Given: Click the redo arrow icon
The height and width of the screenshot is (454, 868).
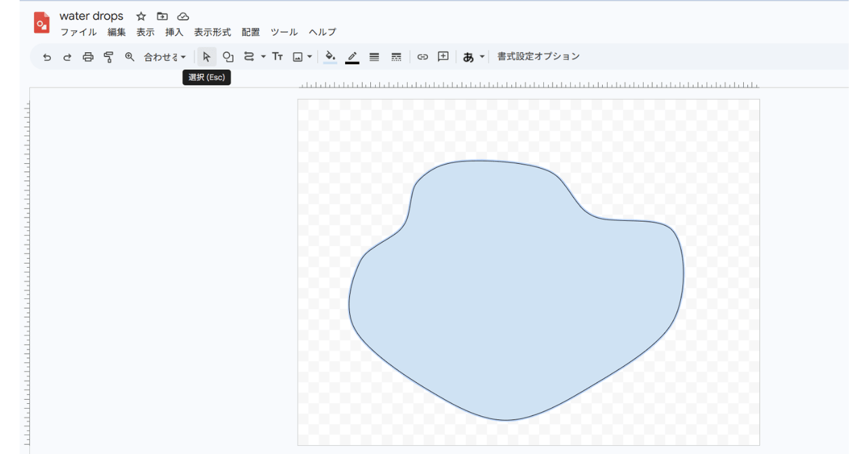Looking at the screenshot, I should coord(67,57).
